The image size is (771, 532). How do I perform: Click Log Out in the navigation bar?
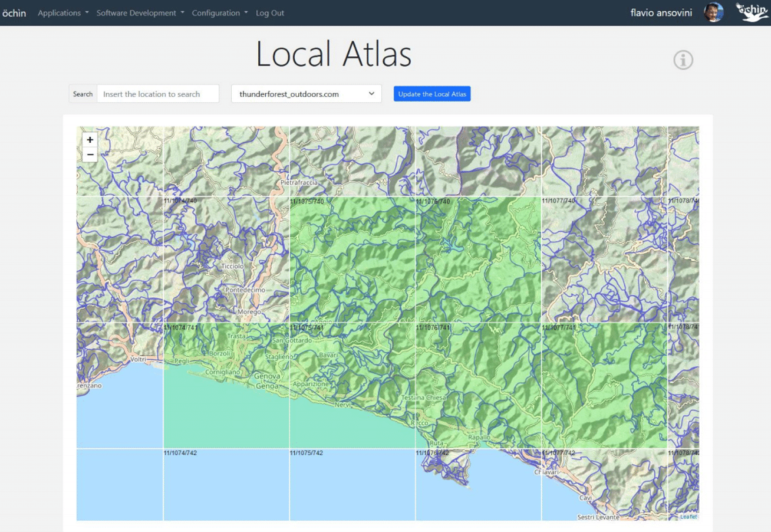pyautogui.click(x=270, y=13)
